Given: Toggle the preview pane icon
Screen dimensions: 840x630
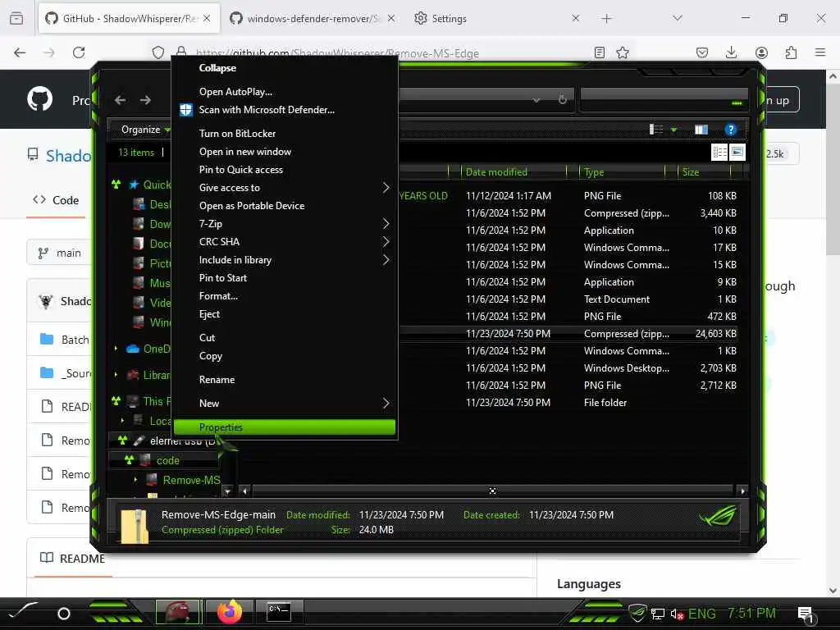Looking at the screenshot, I should (x=701, y=130).
